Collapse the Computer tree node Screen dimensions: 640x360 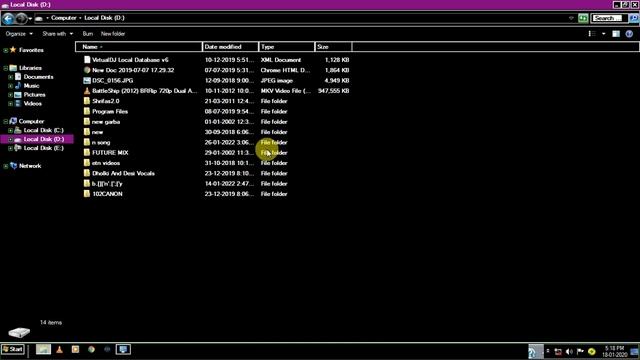point(5,122)
